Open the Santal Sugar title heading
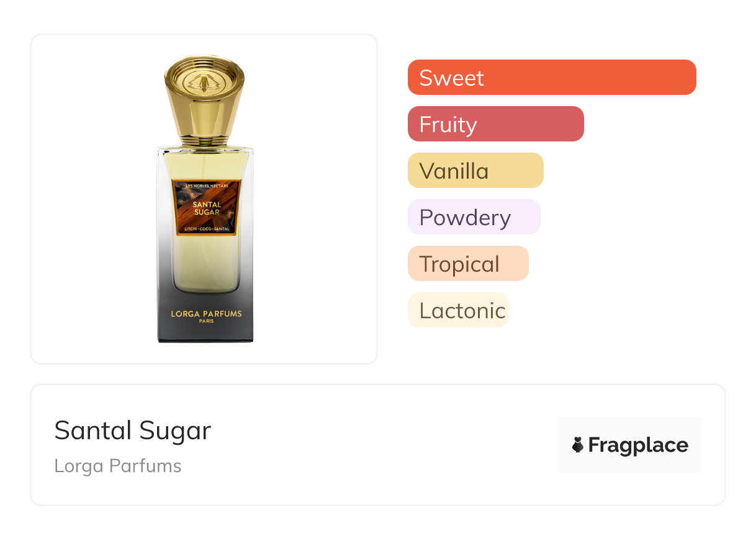Viewport: 756px width, 536px height. (x=133, y=431)
